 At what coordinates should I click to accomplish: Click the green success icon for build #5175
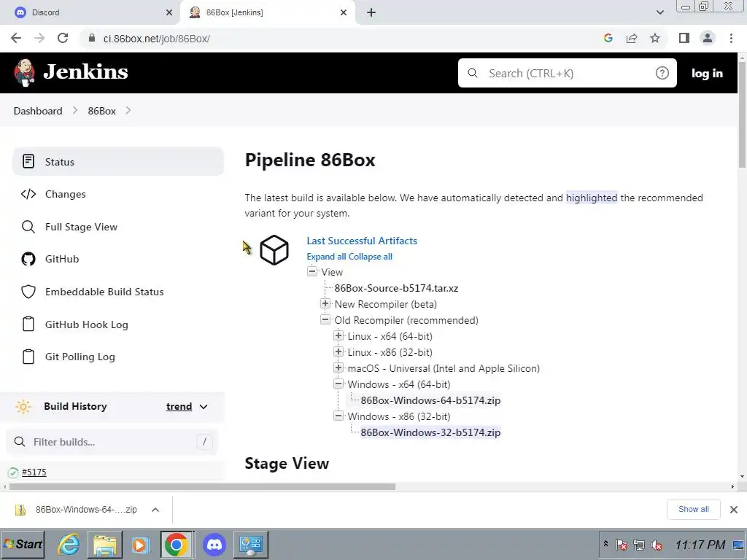click(x=13, y=472)
